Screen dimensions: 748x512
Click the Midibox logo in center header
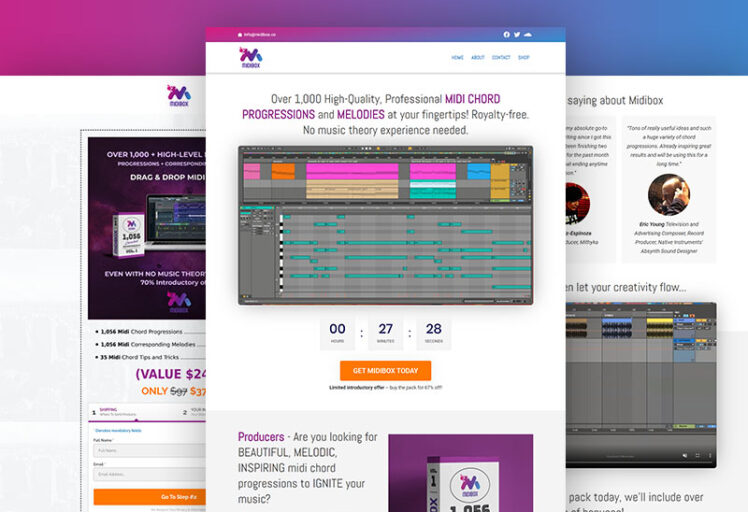(251, 57)
